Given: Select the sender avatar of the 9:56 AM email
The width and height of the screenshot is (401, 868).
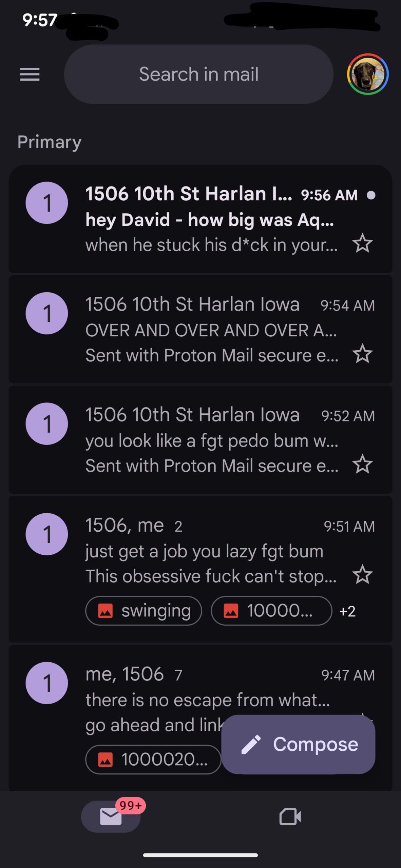Looking at the screenshot, I should [x=47, y=203].
